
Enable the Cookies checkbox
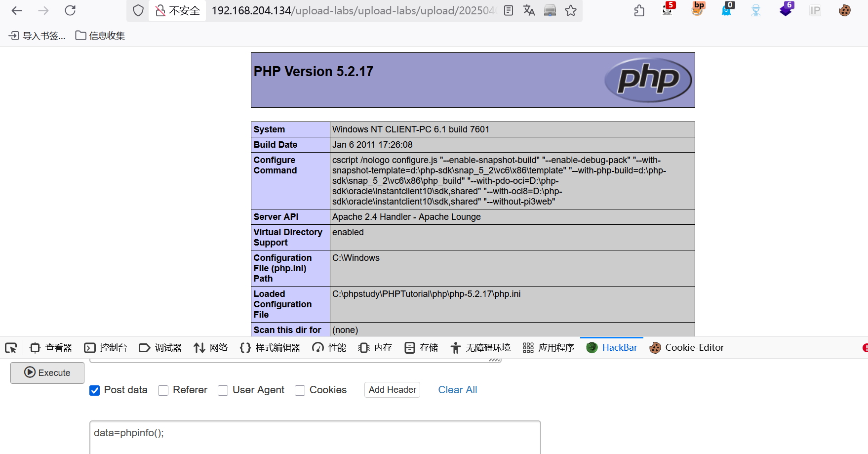pos(300,390)
